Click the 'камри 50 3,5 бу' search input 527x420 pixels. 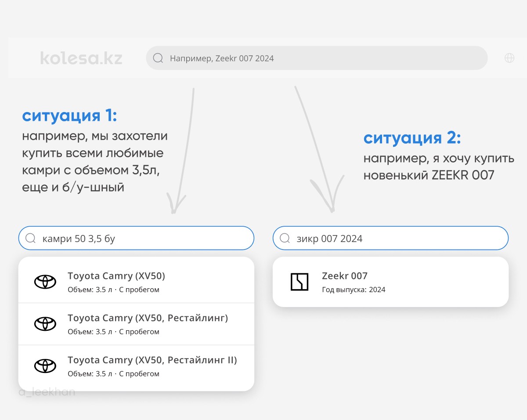(x=136, y=238)
